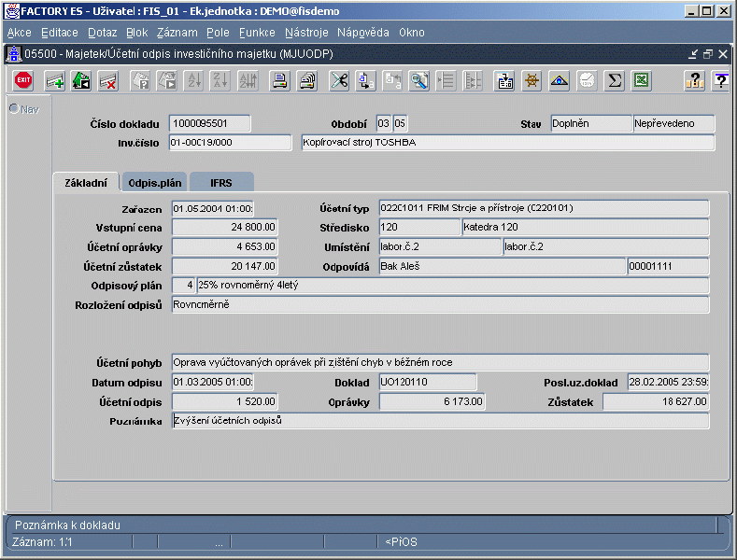
Task: Click the red EXIT toolbar icon
Action: (23, 81)
